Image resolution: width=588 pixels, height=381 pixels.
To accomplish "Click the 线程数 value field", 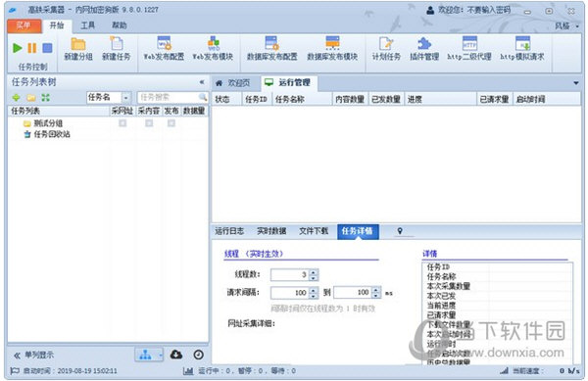I will (290, 274).
